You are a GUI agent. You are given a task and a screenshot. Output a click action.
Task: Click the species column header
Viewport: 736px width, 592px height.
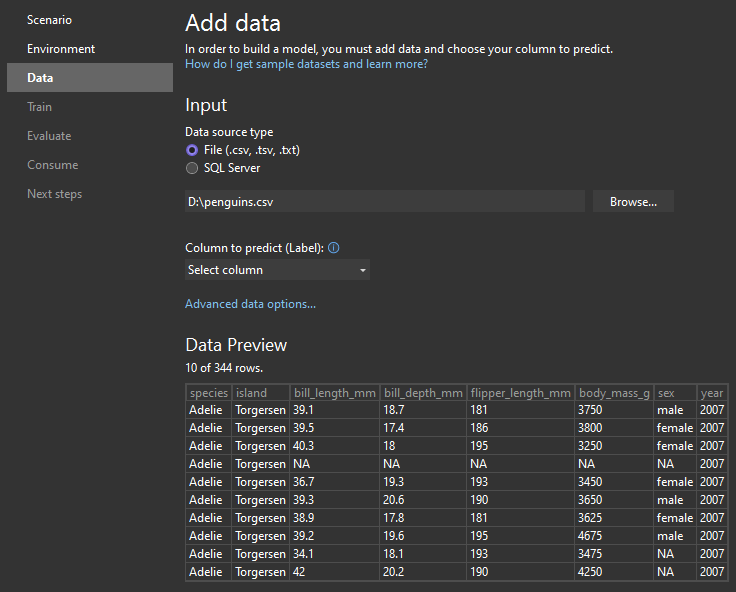point(208,393)
